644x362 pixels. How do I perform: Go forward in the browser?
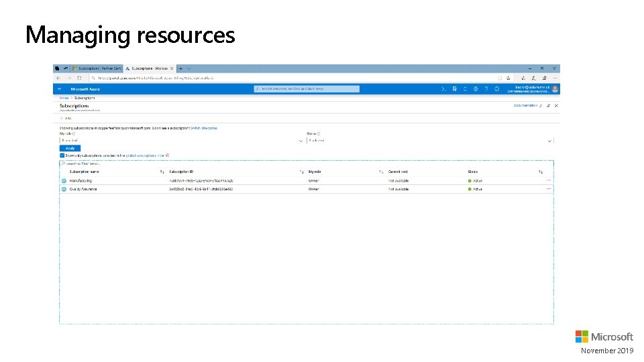pyautogui.click(x=69, y=78)
